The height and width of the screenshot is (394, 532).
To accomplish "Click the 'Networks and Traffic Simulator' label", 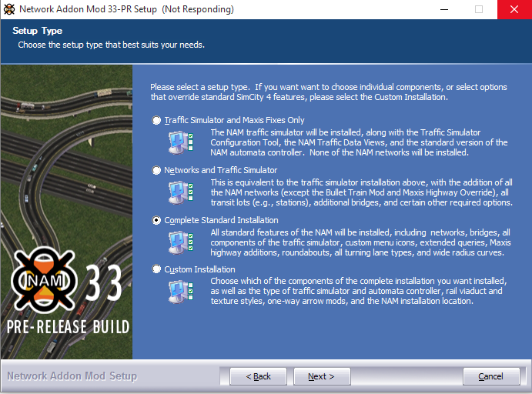I will [x=221, y=170].
